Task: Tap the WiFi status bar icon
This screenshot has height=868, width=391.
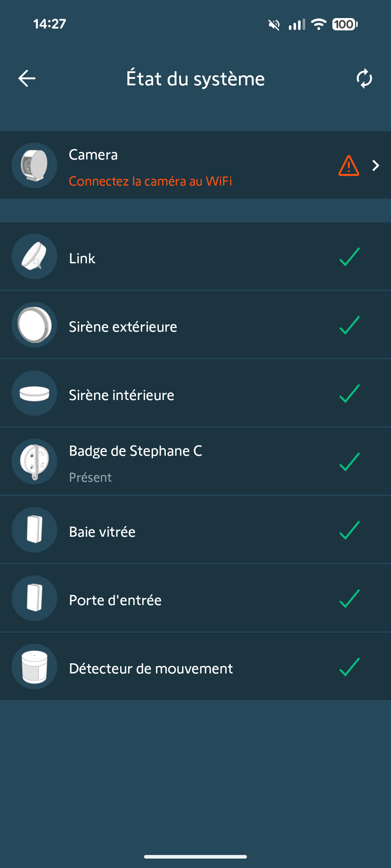Action: click(319, 24)
